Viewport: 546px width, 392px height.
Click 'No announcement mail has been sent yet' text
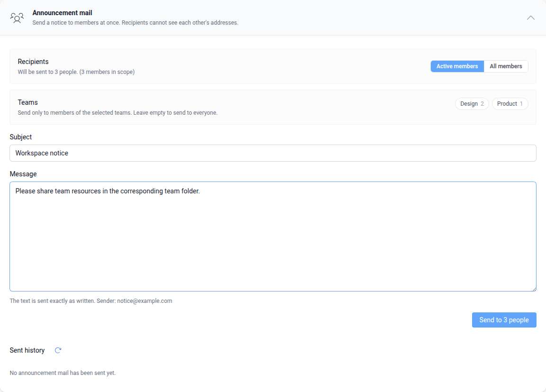63,373
